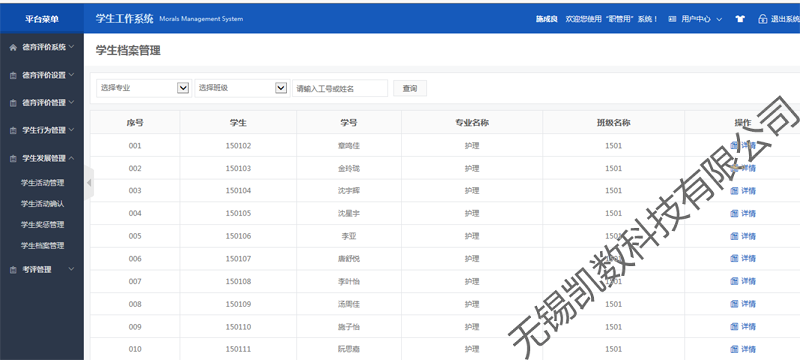The image size is (800, 360).
Task: Click the cell 150110
Action: 238,327
